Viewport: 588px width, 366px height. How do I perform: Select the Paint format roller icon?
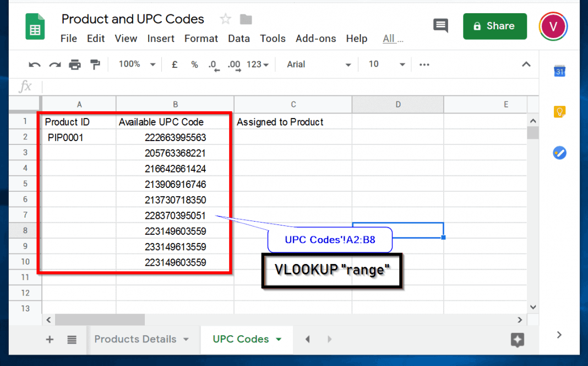click(95, 64)
